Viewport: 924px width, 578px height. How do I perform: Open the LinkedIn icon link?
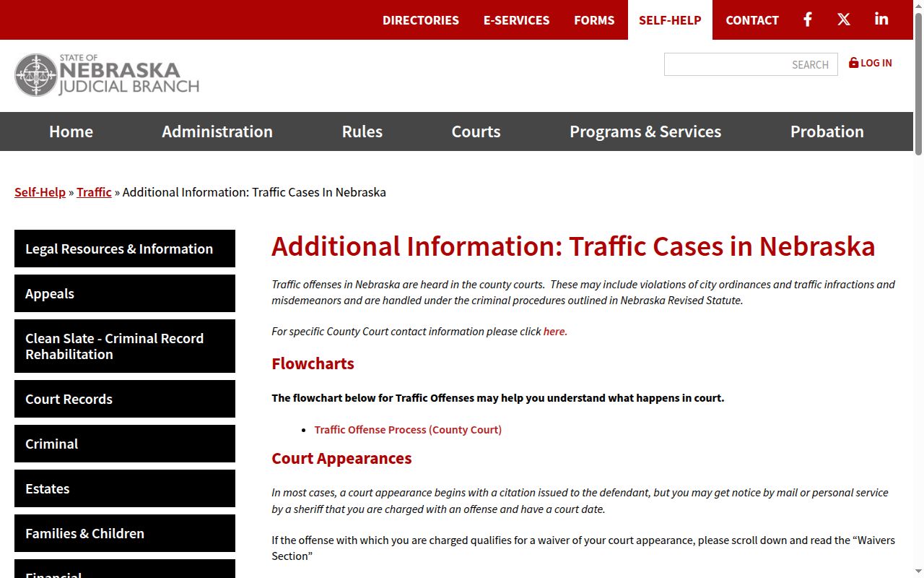881,20
